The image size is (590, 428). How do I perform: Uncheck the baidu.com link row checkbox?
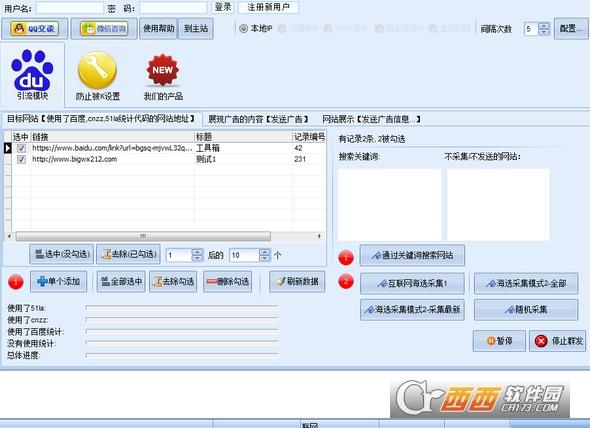21,148
